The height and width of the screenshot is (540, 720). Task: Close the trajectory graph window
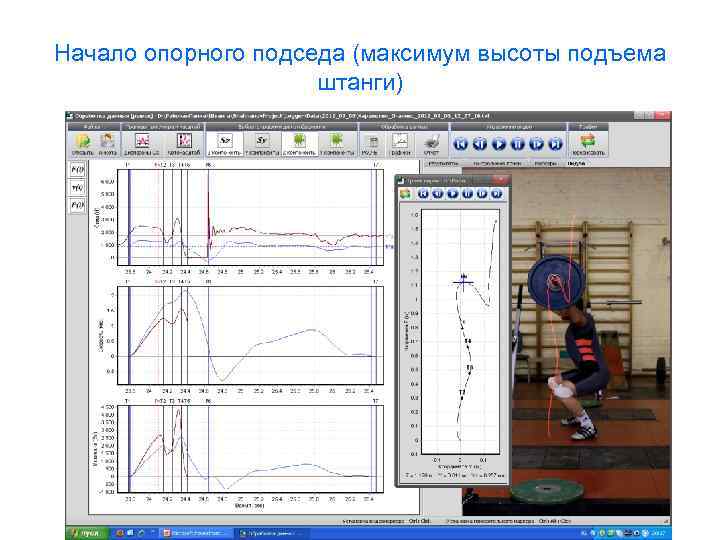[x=500, y=180]
